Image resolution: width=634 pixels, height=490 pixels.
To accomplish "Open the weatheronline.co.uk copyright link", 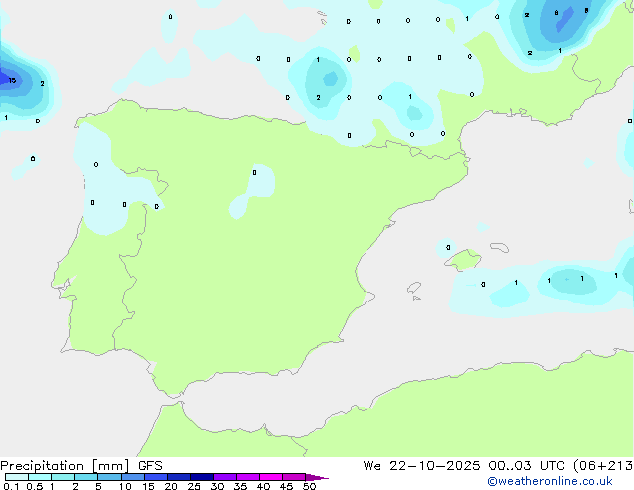I will [550, 481].
